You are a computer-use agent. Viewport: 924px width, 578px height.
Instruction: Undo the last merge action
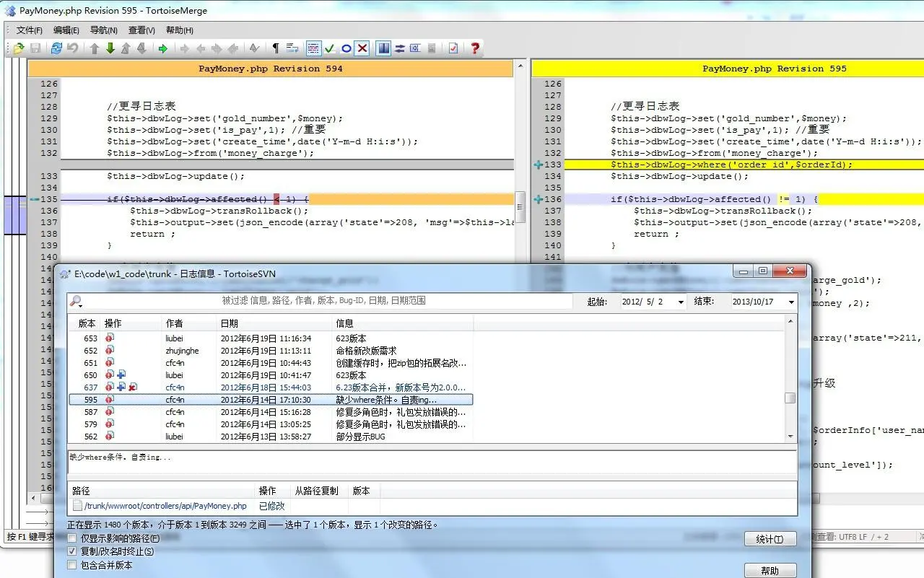pos(73,48)
